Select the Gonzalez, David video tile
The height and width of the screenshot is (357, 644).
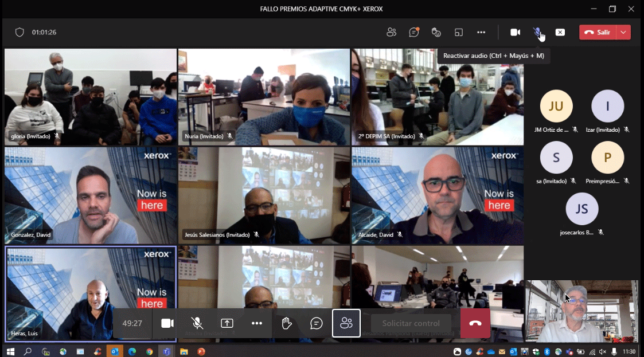click(x=91, y=196)
